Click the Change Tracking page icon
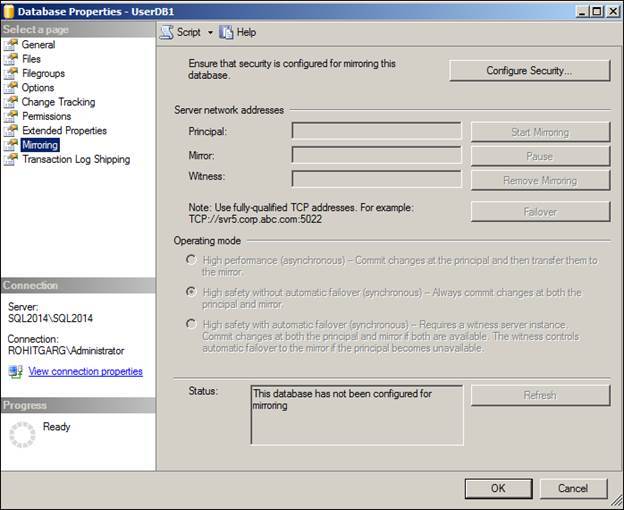This screenshot has width=624, height=510. click(x=10, y=102)
